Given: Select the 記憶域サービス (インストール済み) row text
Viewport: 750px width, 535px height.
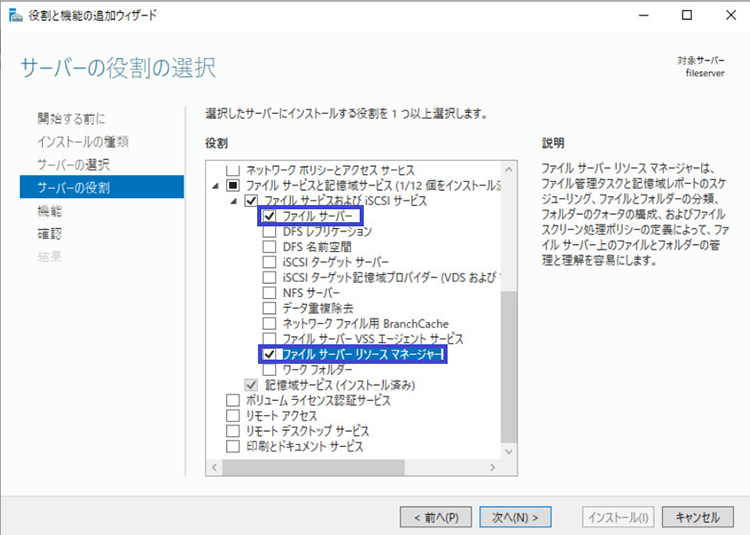Looking at the screenshot, I should [x=340, y=385].
